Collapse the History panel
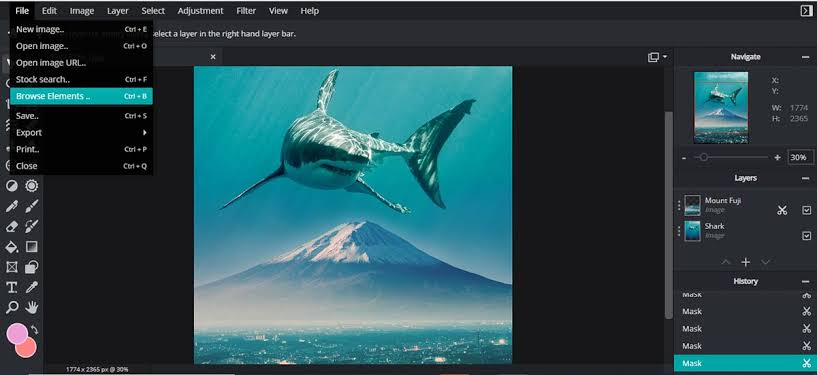 coord(806,281)
